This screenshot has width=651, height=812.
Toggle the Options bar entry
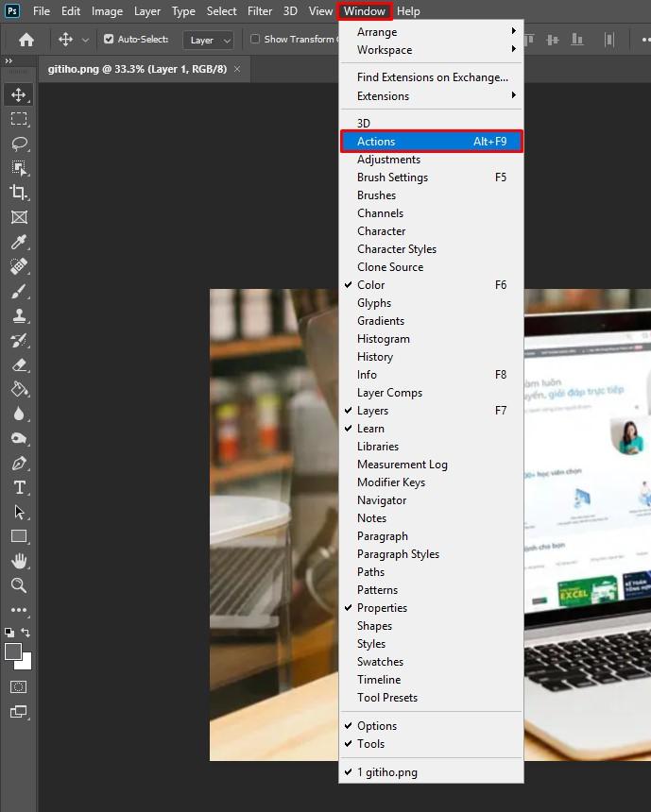(x=431, y=726)
